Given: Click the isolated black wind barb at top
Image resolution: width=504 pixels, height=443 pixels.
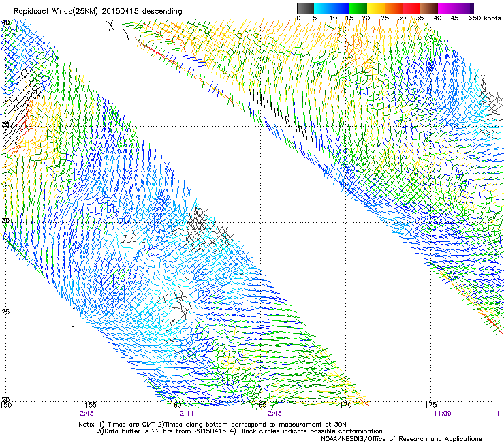Looking at the screenshot, I should [x=110, y=25].
